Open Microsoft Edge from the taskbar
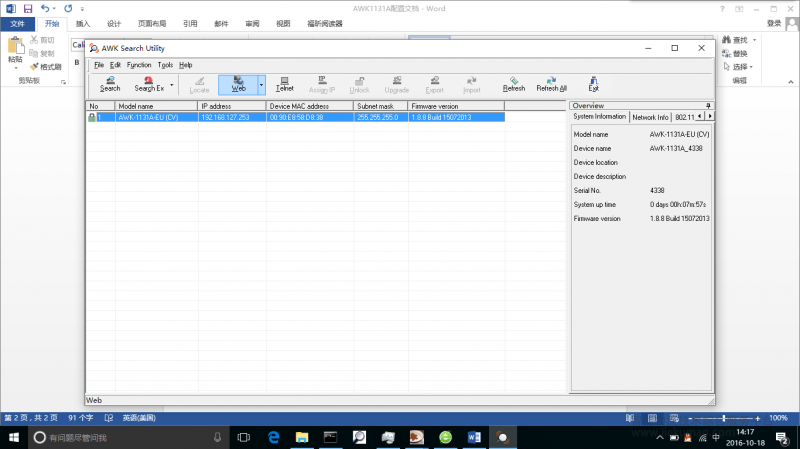 (273, 437)
